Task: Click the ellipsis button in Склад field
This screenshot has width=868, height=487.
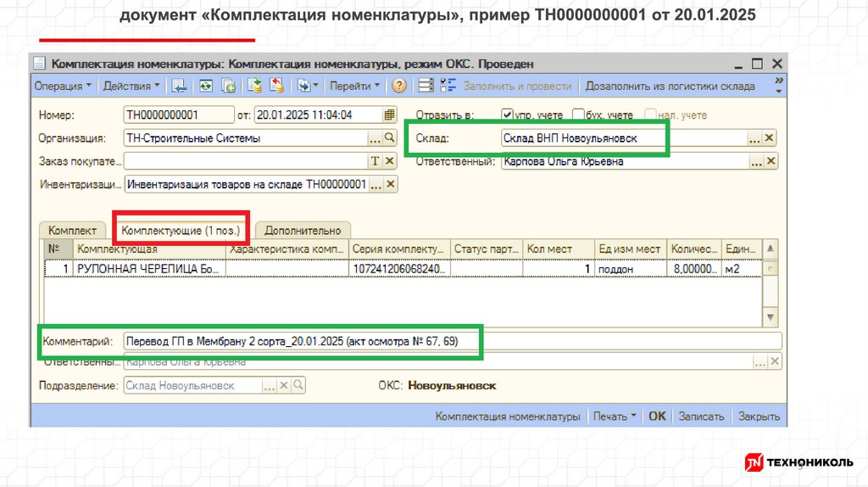Action: pyautogui.click(x=754, y=138)
